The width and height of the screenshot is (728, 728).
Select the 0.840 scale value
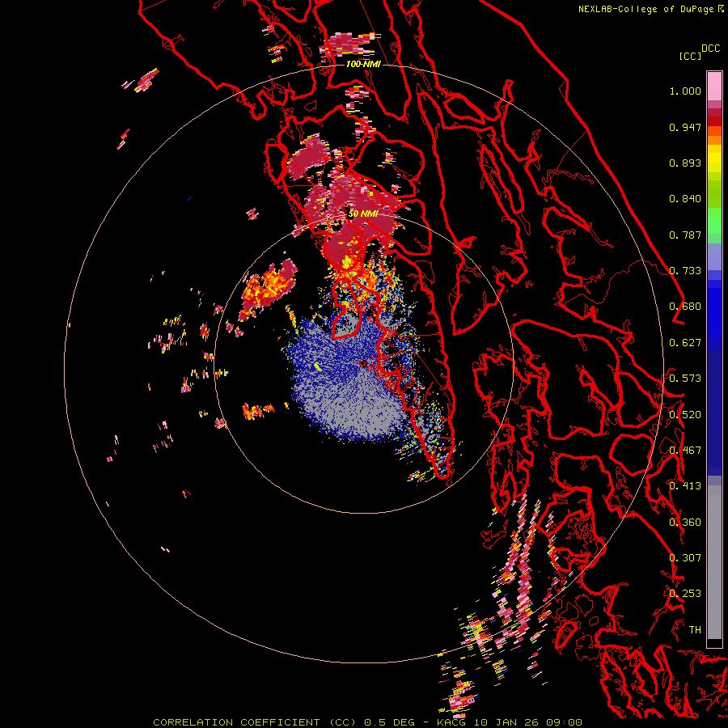685,199
